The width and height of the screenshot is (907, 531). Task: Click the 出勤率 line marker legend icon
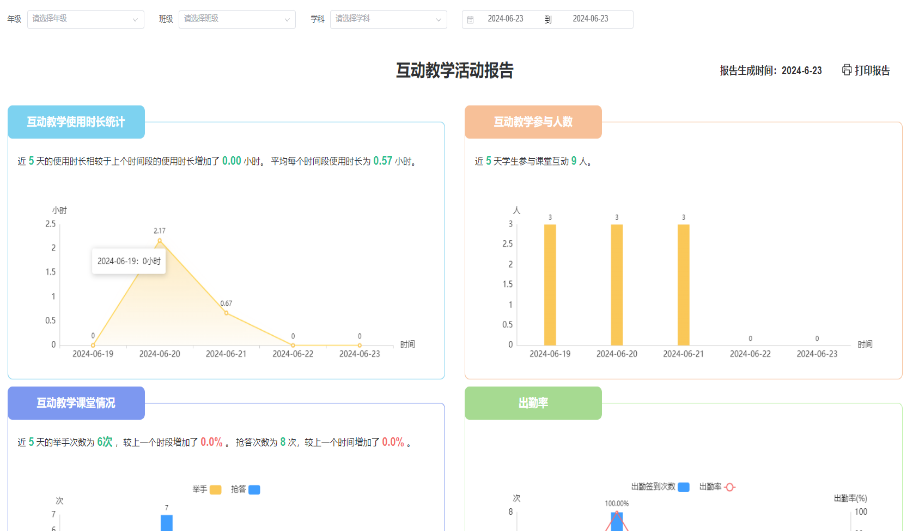click(x=730, y=487)
